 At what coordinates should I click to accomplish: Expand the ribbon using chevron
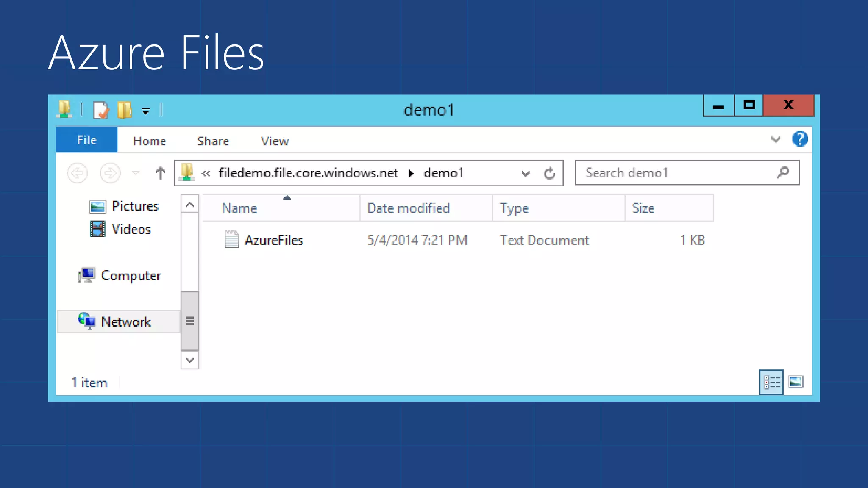pyautogui.click(x=776, y=139)
